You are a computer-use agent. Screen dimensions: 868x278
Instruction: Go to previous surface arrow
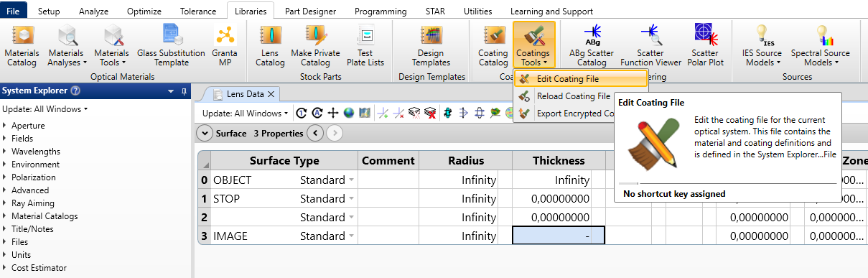pyautogui.click(x=314, y=134)
